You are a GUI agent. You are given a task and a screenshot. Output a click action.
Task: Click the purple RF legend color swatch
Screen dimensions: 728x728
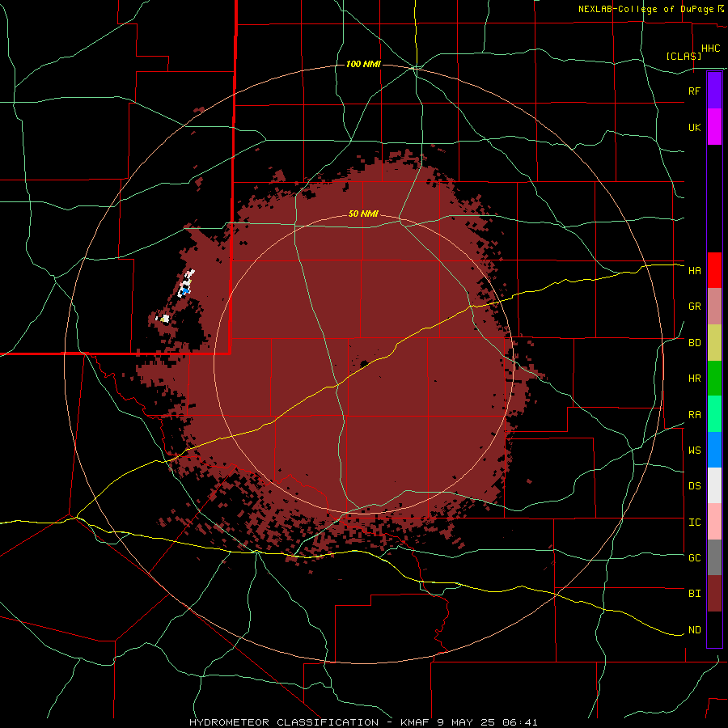tap(714, 91)
